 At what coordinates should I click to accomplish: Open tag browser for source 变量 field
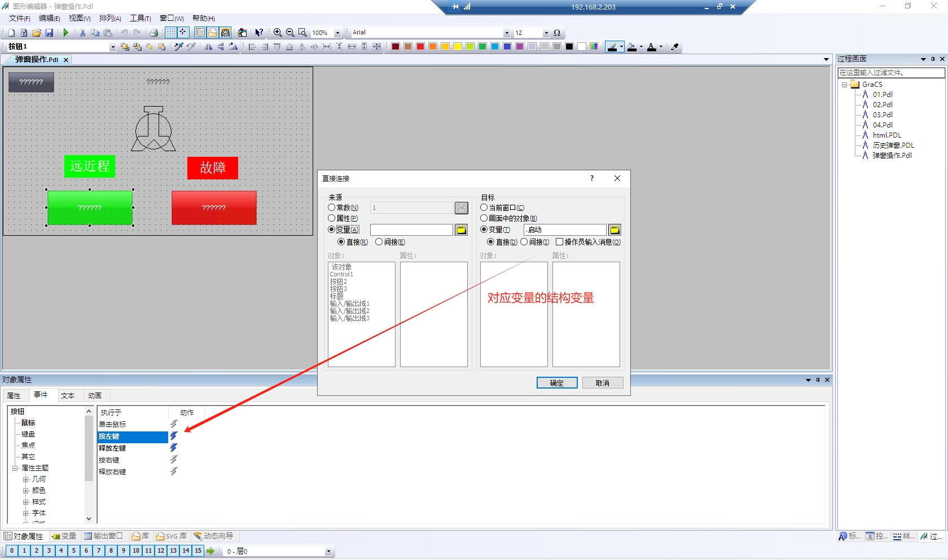461,230
